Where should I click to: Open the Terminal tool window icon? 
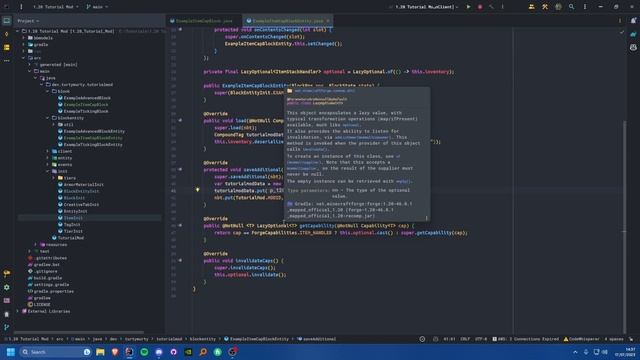[x=7, y=300]
